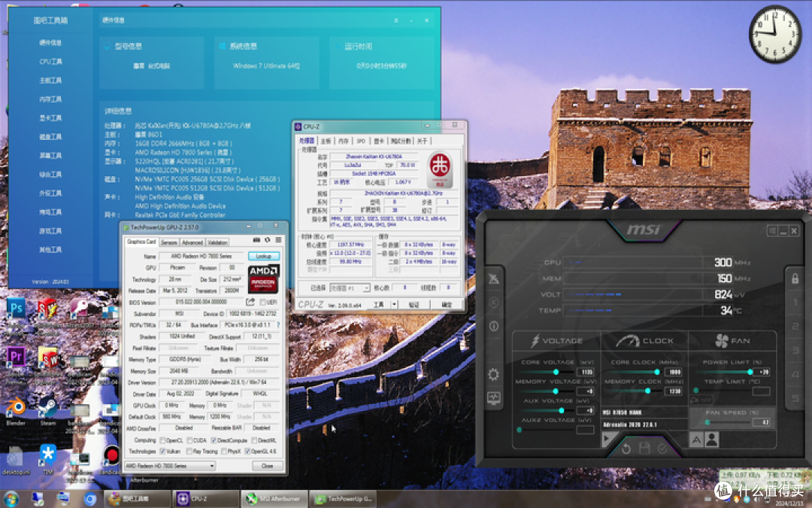
Task: Click the Core Voltage value field in Afterburner
Action: (585, 372)
